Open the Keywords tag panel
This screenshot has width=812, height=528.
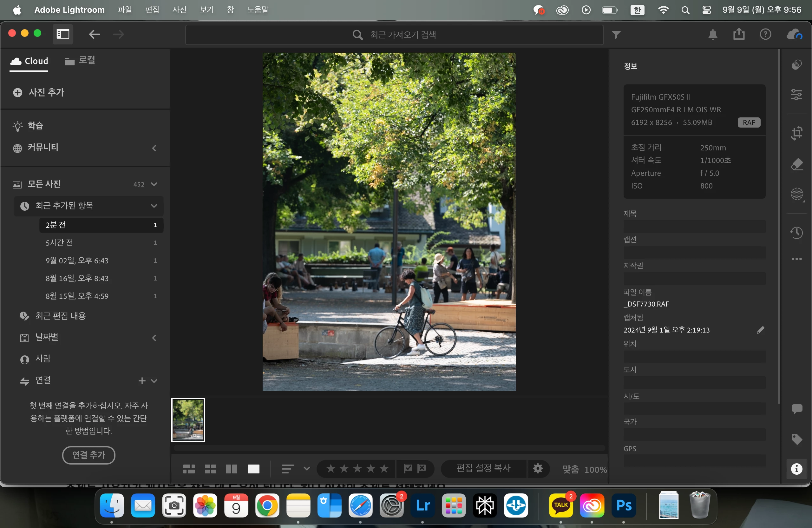[x=796, y=439]
